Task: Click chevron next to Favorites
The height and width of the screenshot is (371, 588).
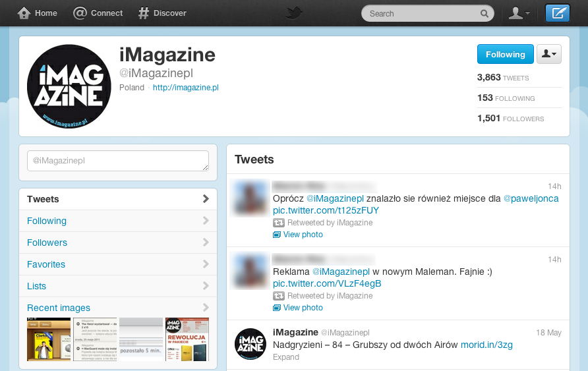Action: click(x=206, y=264)
